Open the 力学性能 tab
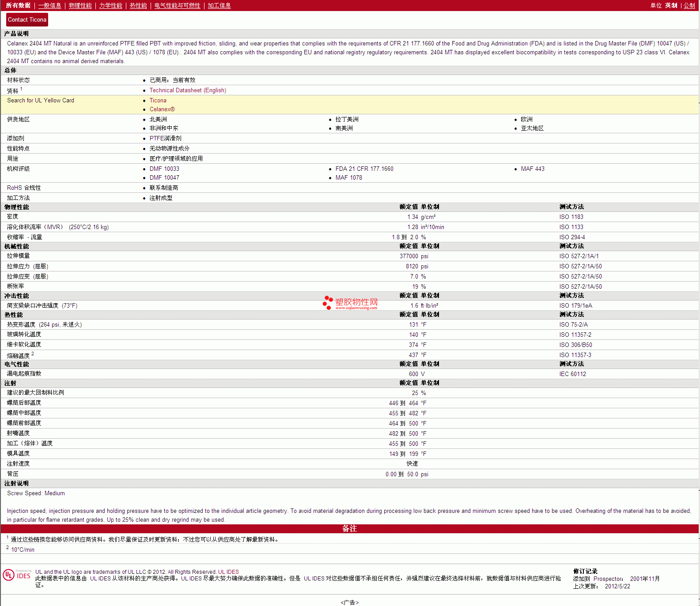700x606 pixels. (x=111, y=5)
